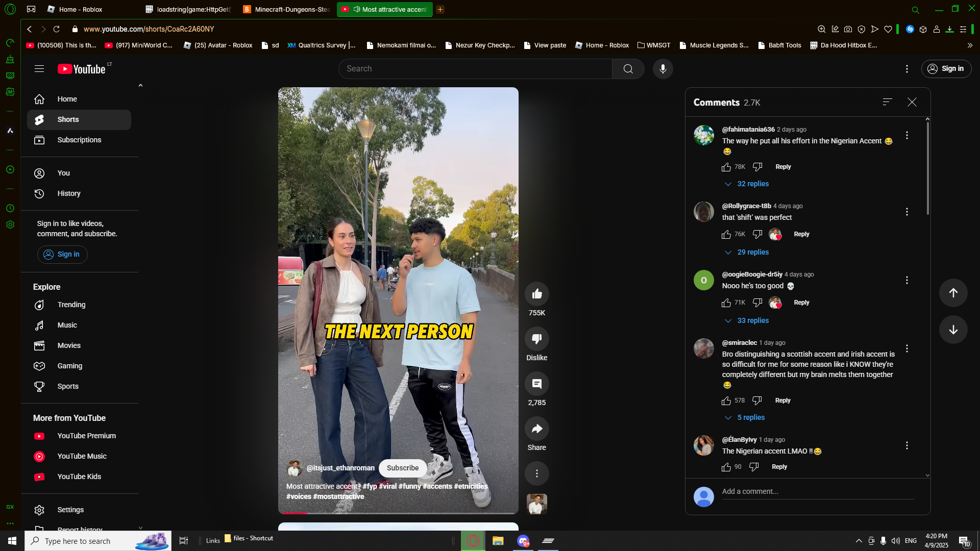The width and height of the screenshot is (980, 551).
Task: Open Gaming in Explore section
Action: (79, 366)
